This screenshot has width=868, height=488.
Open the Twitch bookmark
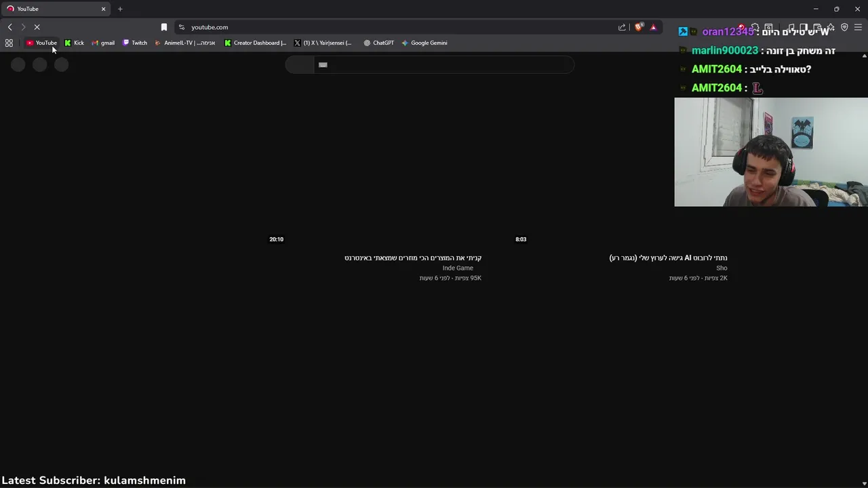point(135,43)
